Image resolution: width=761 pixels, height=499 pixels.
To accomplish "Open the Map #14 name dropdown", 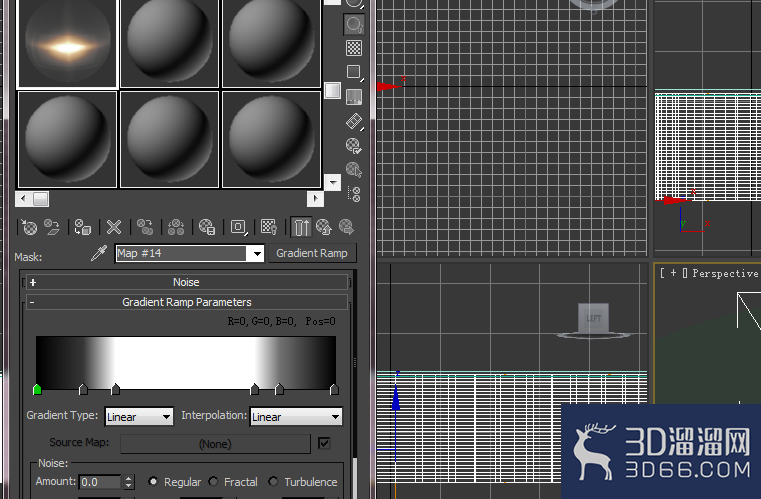I will point(257,253).
